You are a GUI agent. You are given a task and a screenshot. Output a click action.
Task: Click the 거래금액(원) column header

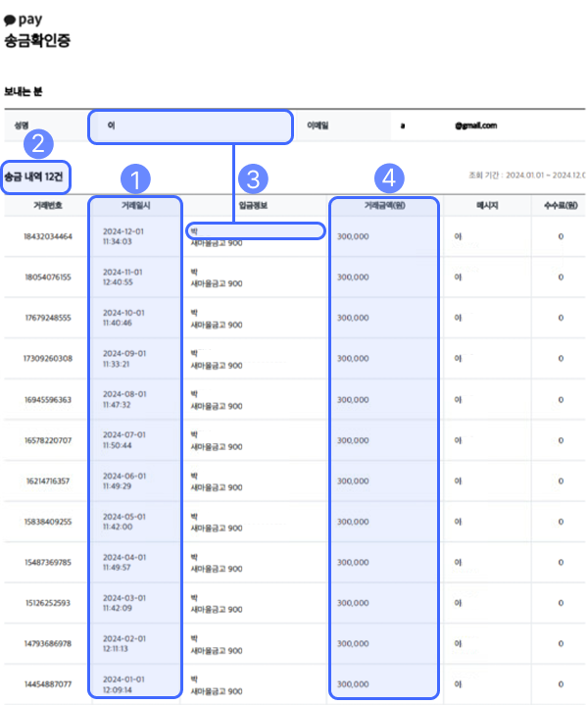click(384, 206)
